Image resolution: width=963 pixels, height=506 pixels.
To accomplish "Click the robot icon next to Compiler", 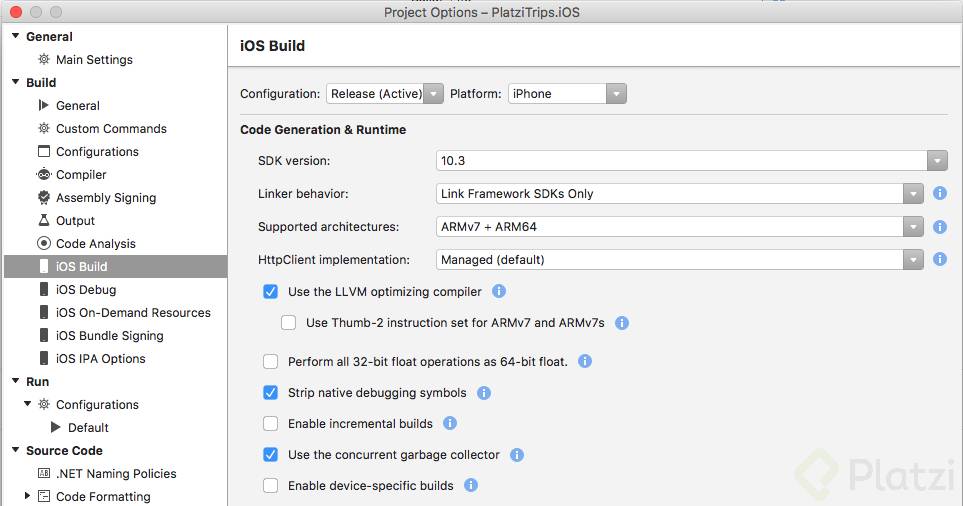I will [x=44, y=174].
